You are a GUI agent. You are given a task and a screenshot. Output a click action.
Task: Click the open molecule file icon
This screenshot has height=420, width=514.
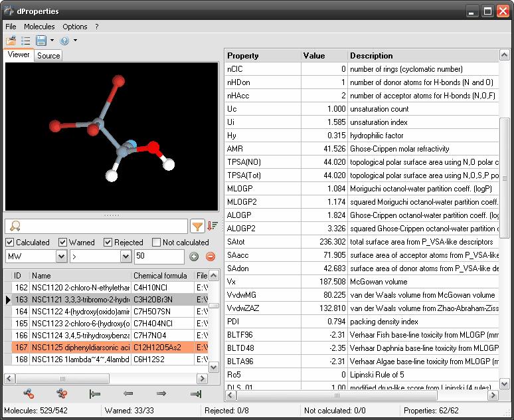click(11, 41)
